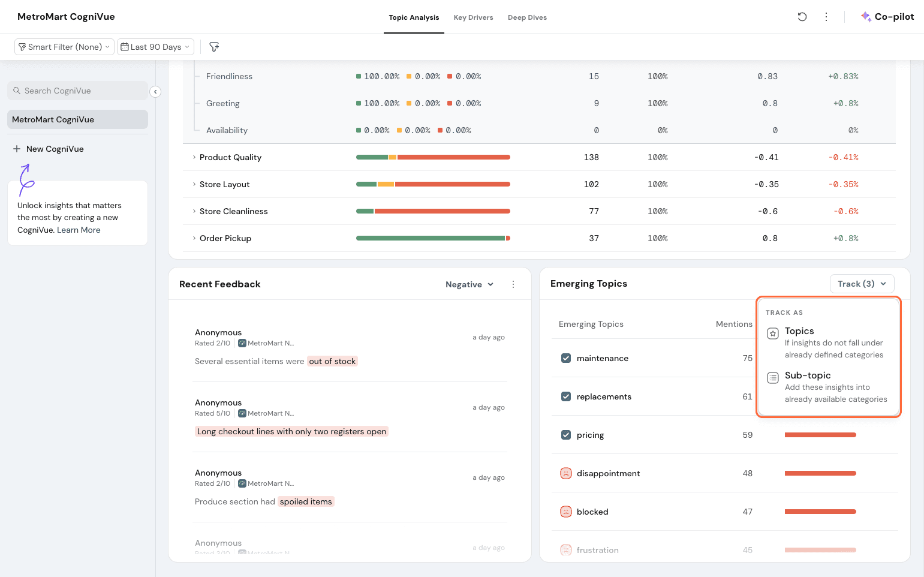Click the Store Layout sentiment bar
The height and width of the screenshot is (577, 924).
pos(433,184)
